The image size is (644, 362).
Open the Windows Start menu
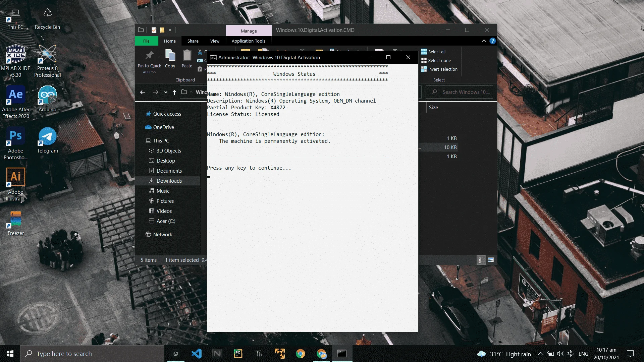point(10,354)
